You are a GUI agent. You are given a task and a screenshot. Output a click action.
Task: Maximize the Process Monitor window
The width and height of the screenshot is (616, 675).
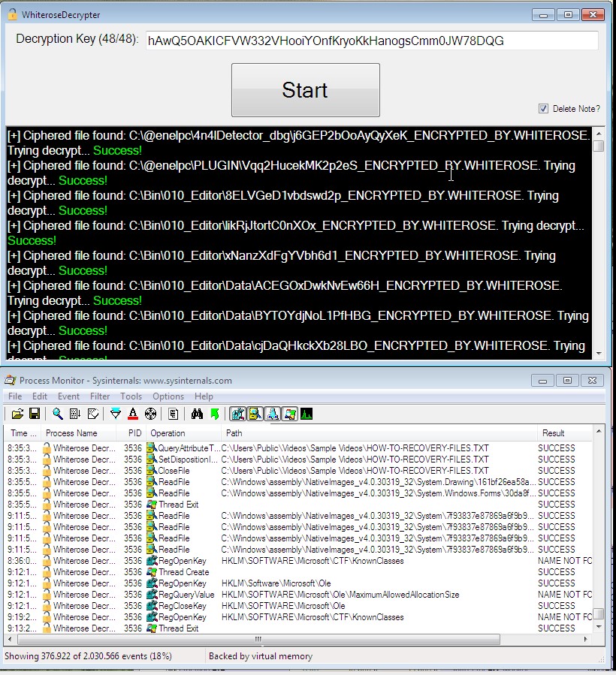pyautogui.click(x=567, y=381)
